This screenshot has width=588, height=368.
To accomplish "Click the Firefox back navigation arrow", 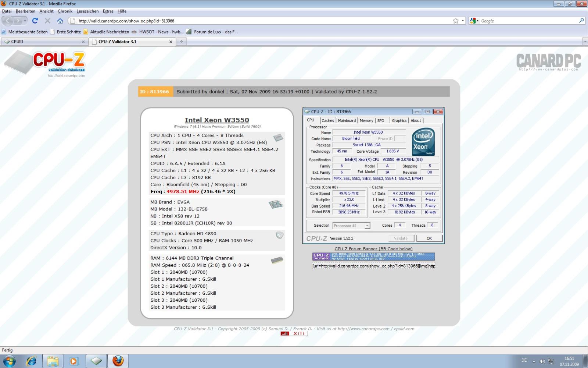I will point(8,21).
